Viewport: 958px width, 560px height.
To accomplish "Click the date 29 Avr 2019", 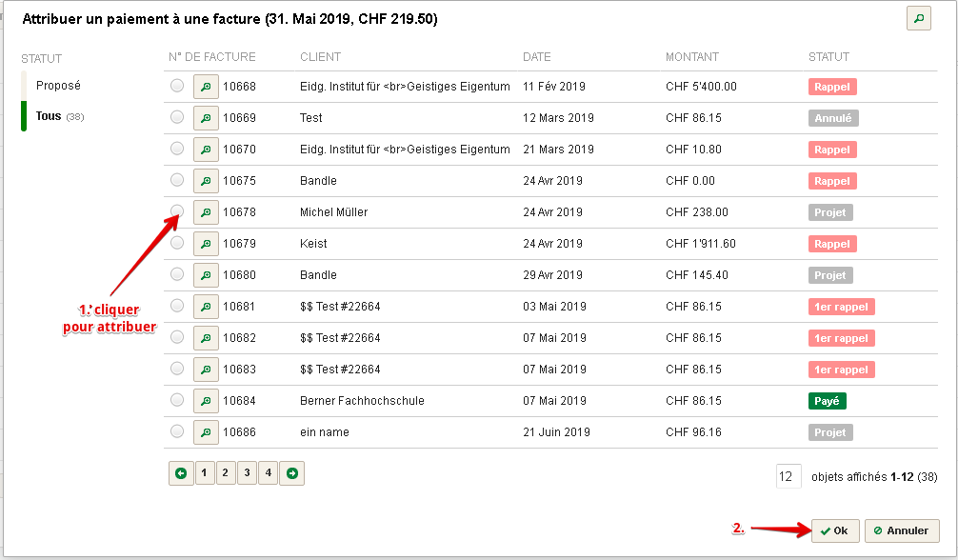I will [553, 275].
